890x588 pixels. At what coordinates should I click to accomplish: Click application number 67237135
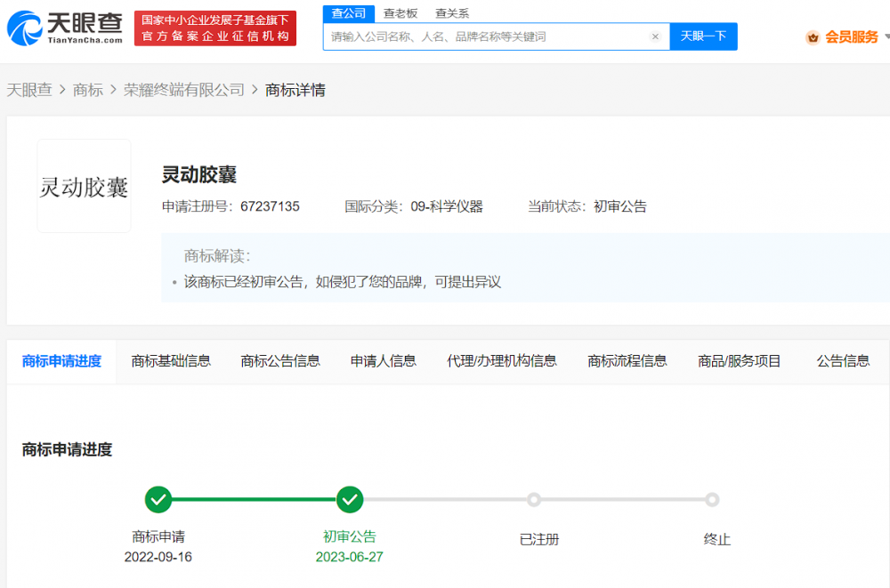tap(270, 206)
